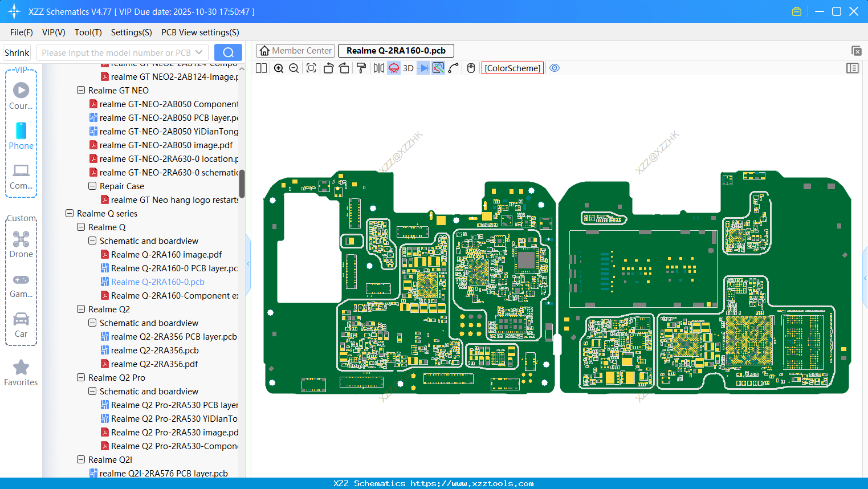Switch to the Member Center tab

click(295, 51)
